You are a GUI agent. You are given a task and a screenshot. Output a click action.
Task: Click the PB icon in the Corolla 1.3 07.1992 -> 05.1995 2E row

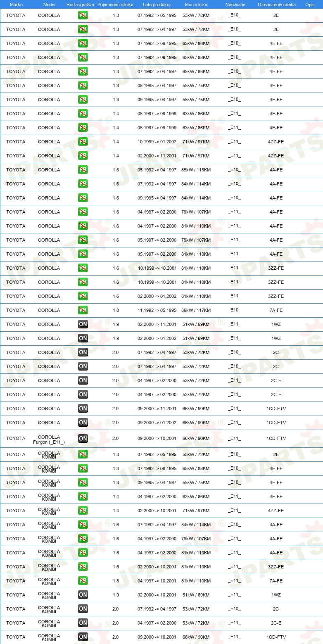[83, 15]
